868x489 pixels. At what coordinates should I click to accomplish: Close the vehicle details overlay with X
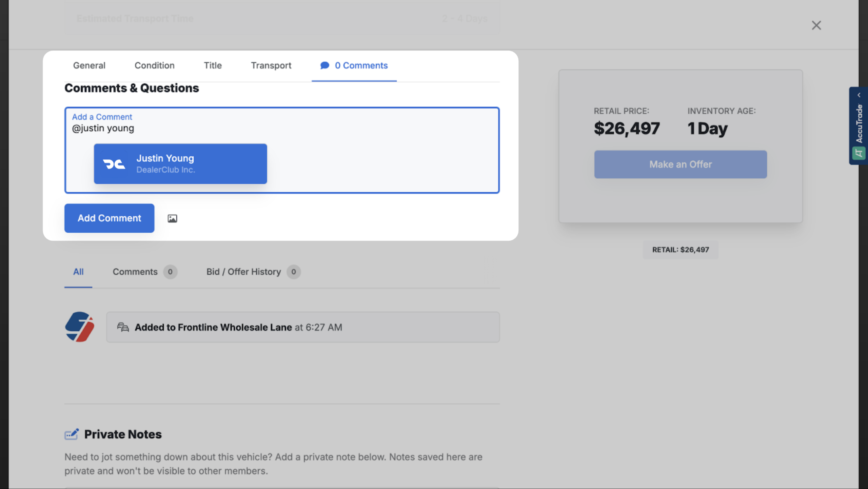[816, 25]
